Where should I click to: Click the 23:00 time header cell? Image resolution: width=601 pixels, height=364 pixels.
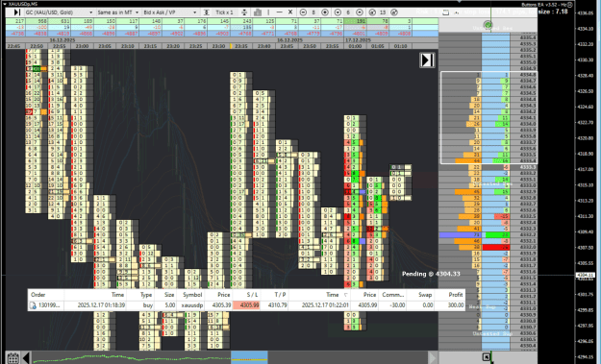pos(82,46)
